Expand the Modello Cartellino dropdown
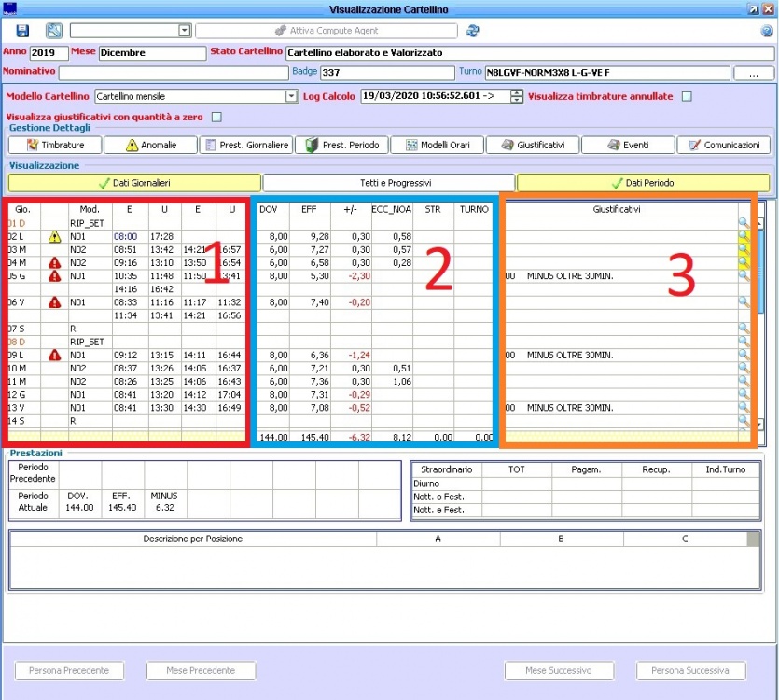 (x=291, y=96)
